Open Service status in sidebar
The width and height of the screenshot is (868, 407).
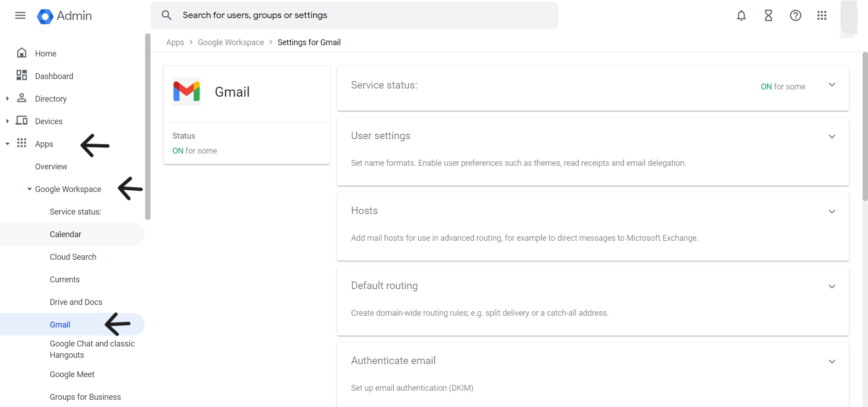[x=75, y=211]
